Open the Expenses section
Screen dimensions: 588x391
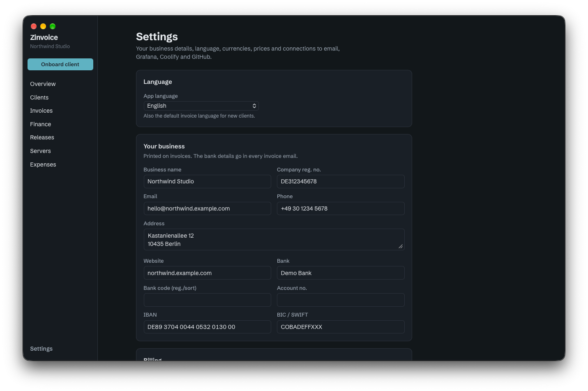pos(43,164)
